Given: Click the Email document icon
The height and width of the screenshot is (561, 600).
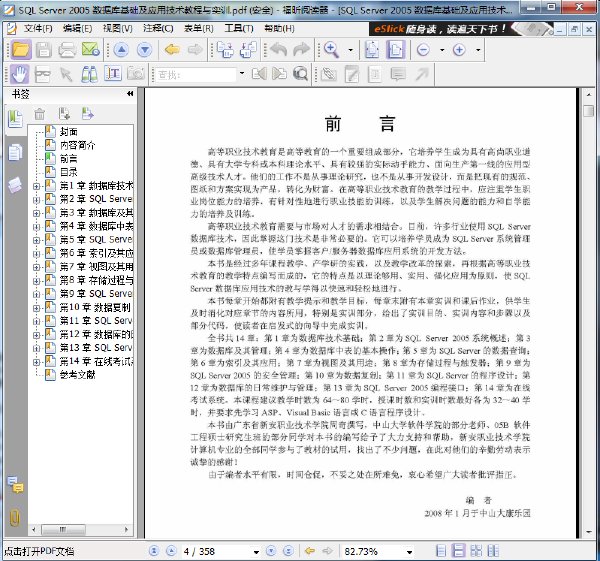Looking at the screenshot, I should [91, 50].
